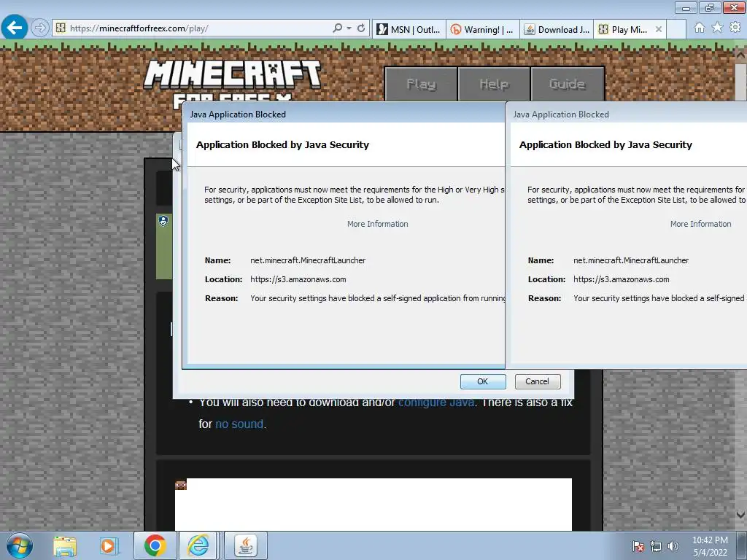This screenshot has height=560, width=747.
Task: Click the Help menu button on the site
Action: point(494,85)
